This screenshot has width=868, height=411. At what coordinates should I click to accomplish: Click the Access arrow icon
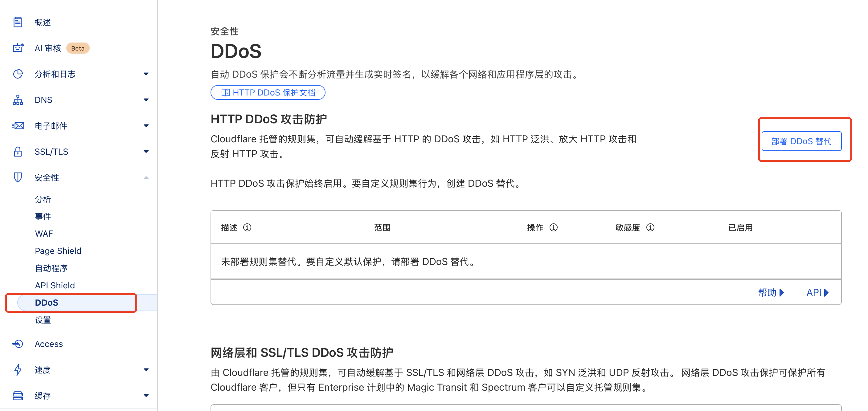(18, 344)
